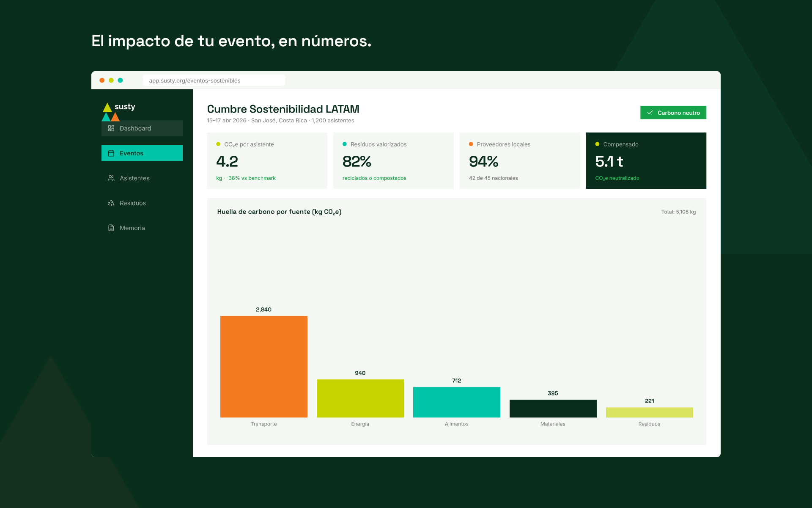Open the Memoria sidebar entry
This screenshot has width=812, height=508.
(142, 228)
